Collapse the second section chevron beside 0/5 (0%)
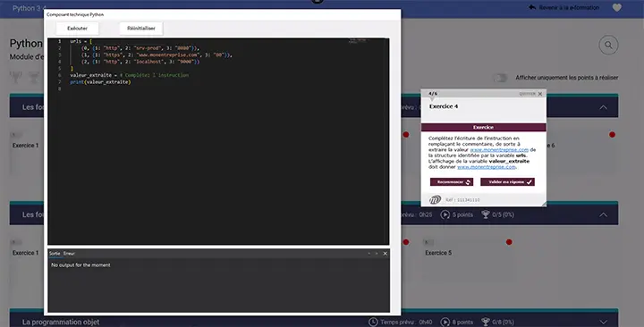This screenshot has height=327, width=644. click(603, 215)
